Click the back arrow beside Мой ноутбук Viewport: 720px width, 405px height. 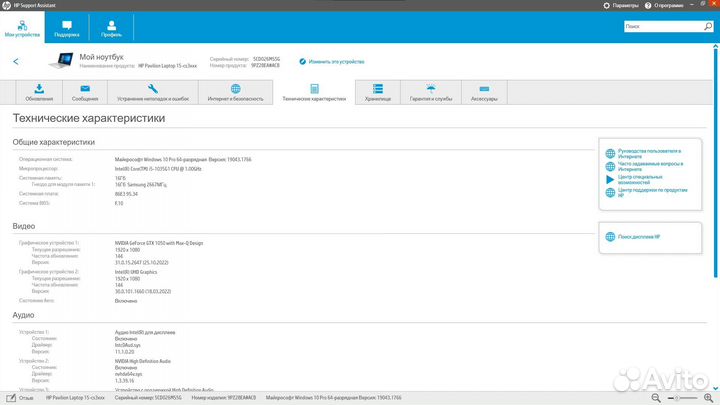pyautogui.click(x=16, y=61)
